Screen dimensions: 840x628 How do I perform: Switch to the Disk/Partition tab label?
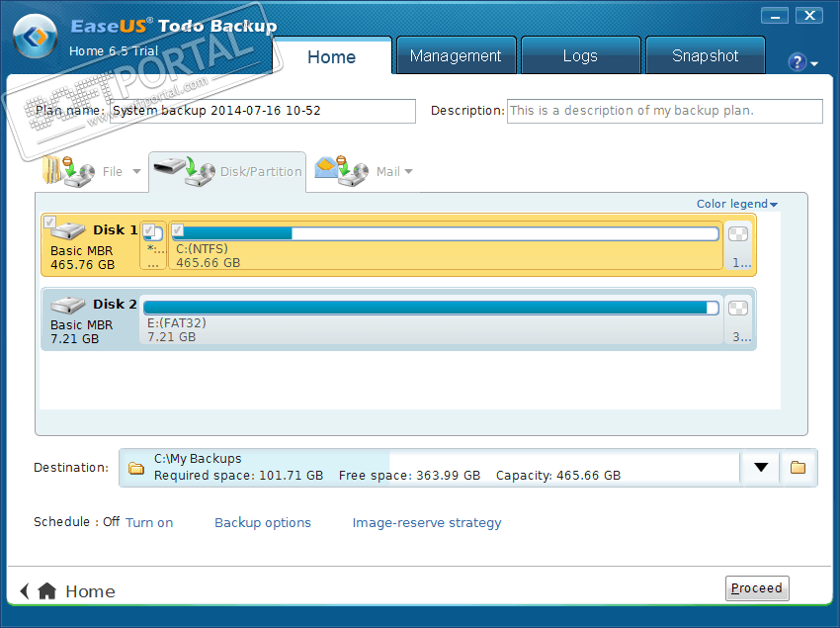261,172
